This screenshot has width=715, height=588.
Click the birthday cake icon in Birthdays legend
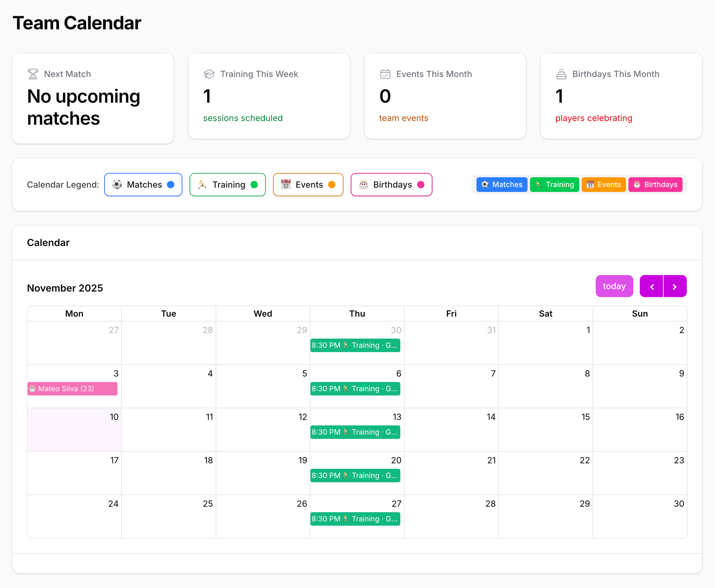[x=364, y=185]
